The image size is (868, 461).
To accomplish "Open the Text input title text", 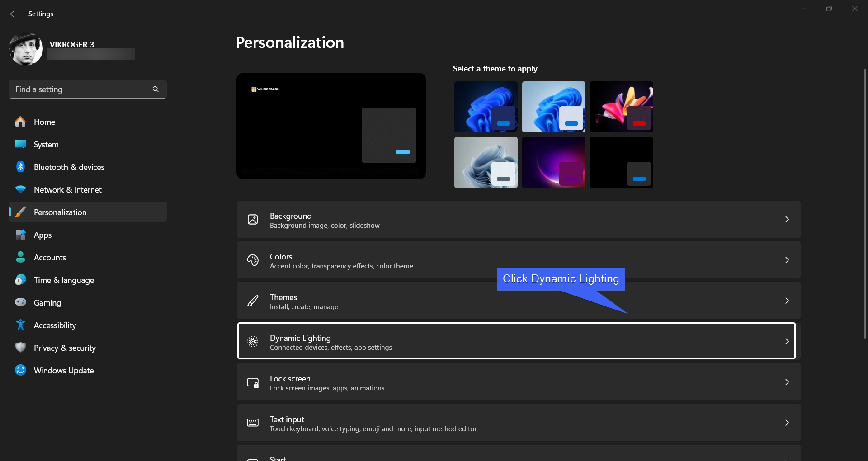I will [x=287, y=419].
